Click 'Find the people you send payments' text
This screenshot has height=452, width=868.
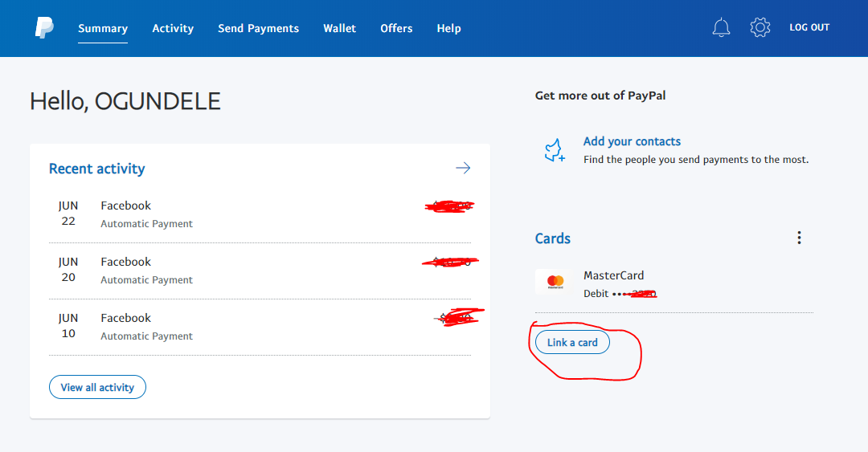tap(696, 160)
